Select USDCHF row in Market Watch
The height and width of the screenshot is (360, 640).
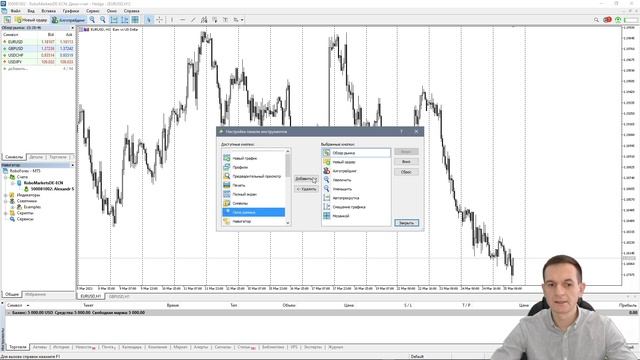(x=38, y=55)
